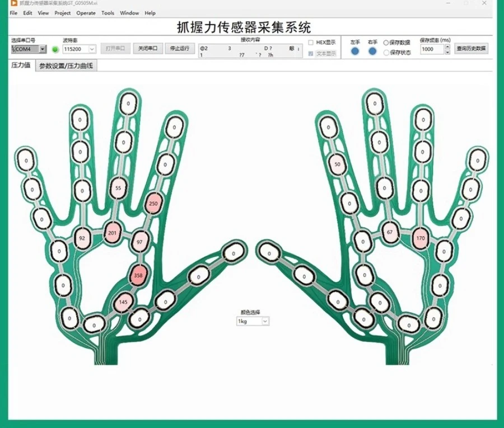The width and height of the screenshot is (504, 428).
Task: Decrease save frequency with down stepper arrow
Action: point(447,52)
